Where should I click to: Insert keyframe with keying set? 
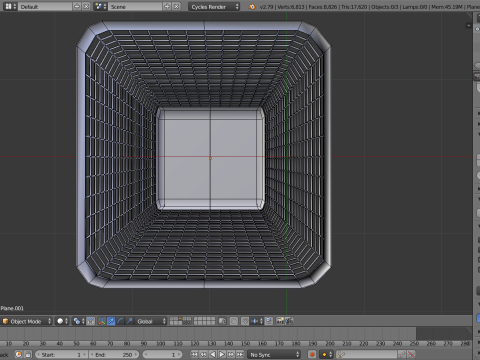click(x=402, y=355)
